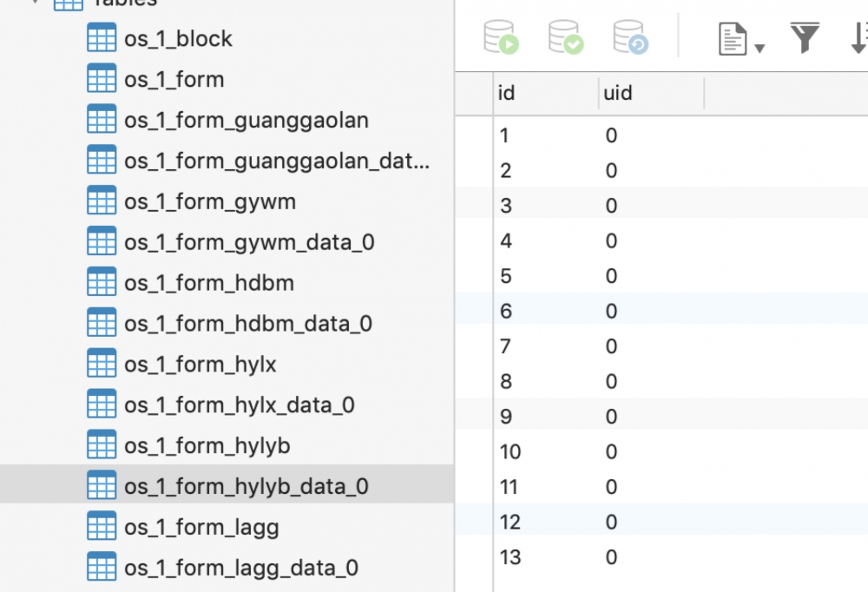Open the document text view dropdown arrow

click(x=760, y=49)
